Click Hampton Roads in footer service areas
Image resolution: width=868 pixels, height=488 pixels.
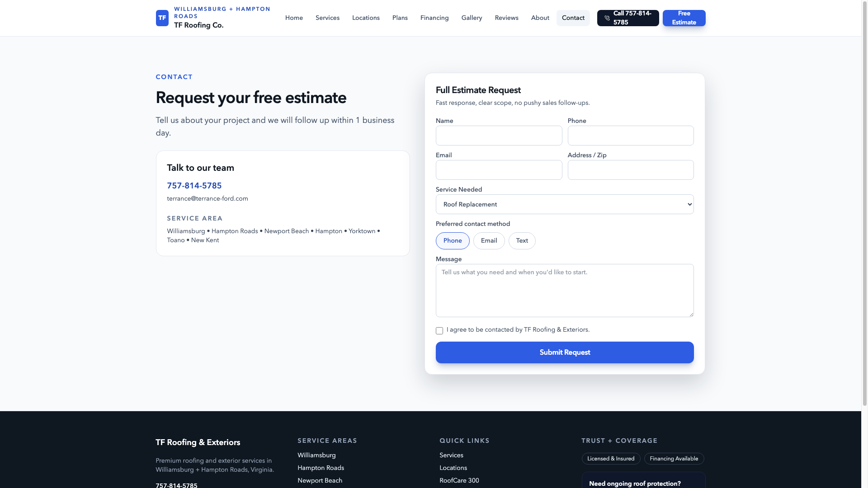321,468
